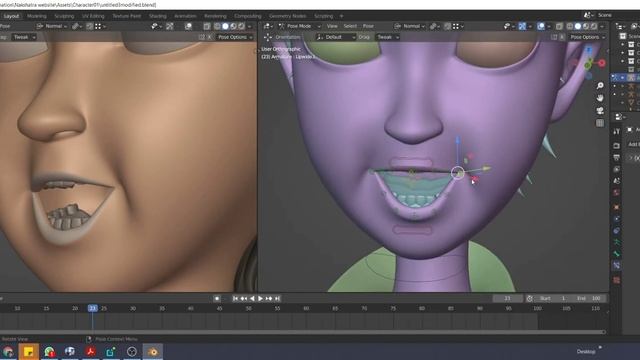Click the hand pan-view navigation icon
Viewport: 640px width, 360px height.
pos(600,98)
